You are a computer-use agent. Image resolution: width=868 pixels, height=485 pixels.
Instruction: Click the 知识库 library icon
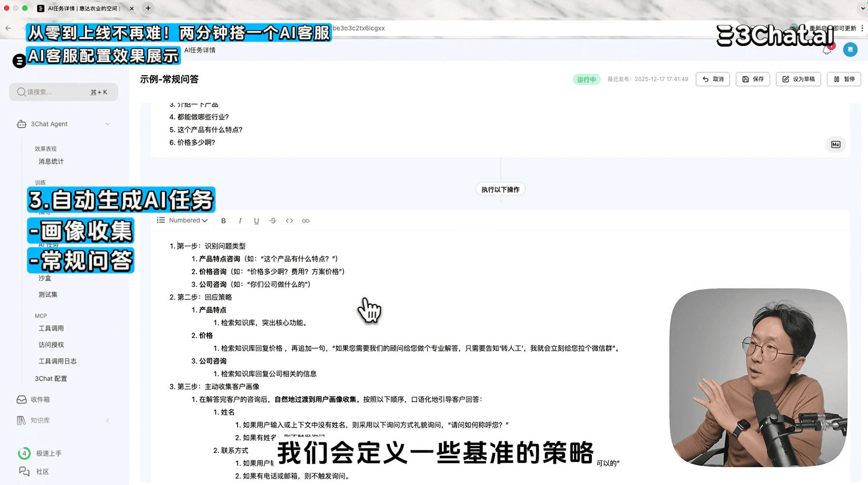coord(21,420)
